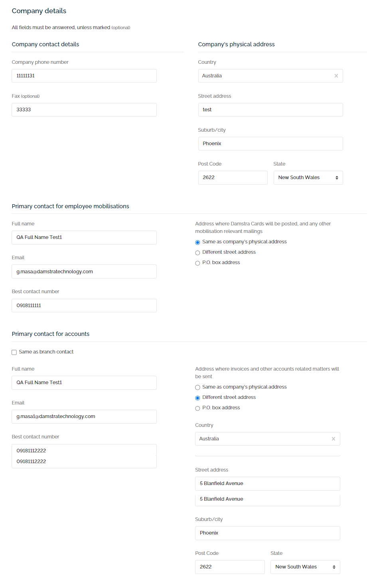Select P.O. box address for mobilisation mailings

point(197,263)
